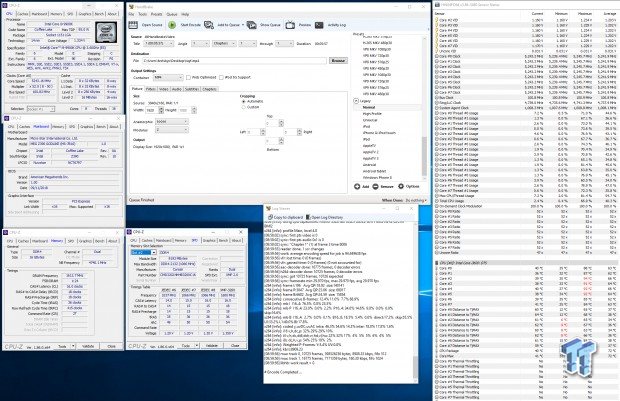Open the Help menu in HandBrake
This screenshot has height=401, width=620.
pos(185,14)
